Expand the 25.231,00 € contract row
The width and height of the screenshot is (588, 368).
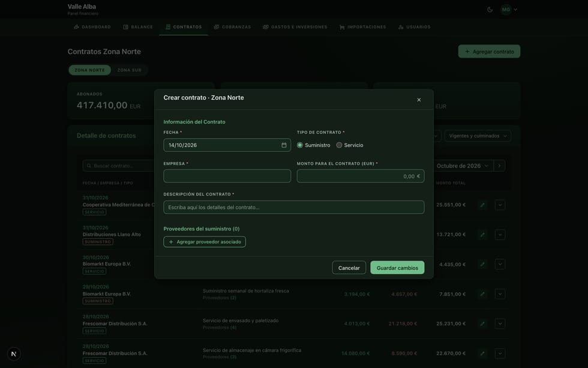click(x=500, y=324)
